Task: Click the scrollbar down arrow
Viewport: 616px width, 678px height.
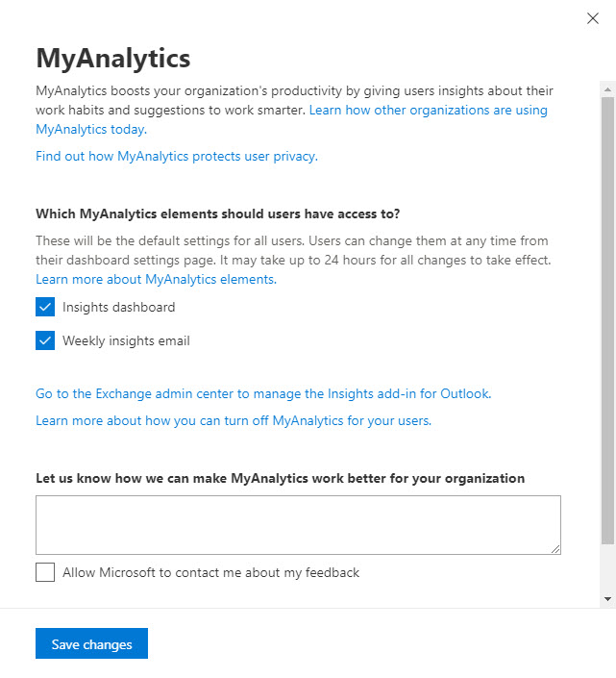Action: tap(607, 598)
